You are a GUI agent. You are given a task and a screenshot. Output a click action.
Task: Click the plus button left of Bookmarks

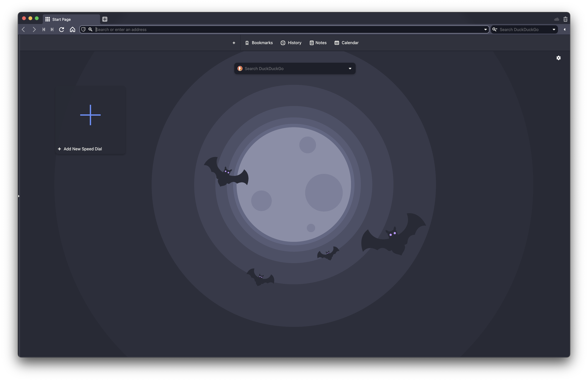(x=234, y=43)
